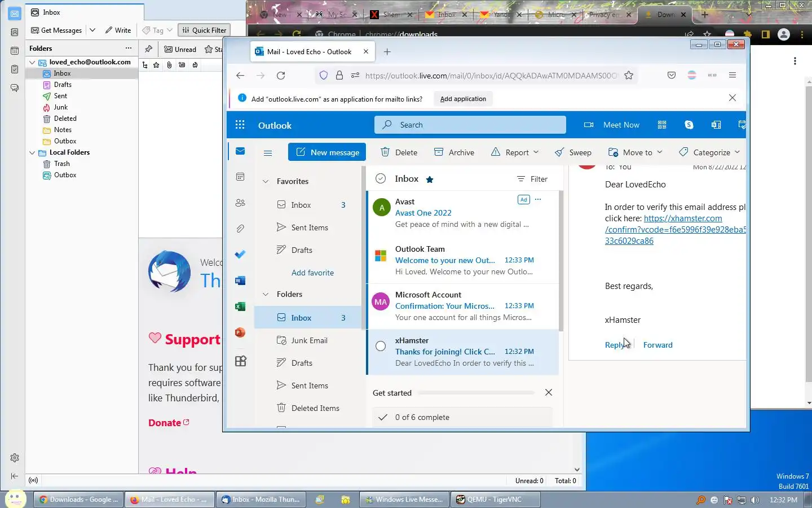Open Deleted Items folder in Outlook
Screen dimensions: 812x508
(x=315, y=408)
